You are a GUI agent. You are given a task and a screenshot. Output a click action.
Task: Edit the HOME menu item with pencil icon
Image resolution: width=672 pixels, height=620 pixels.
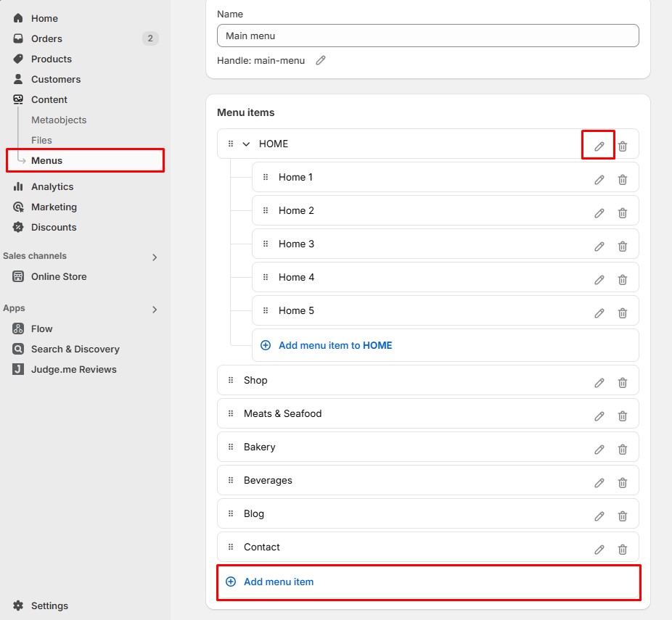598,144
